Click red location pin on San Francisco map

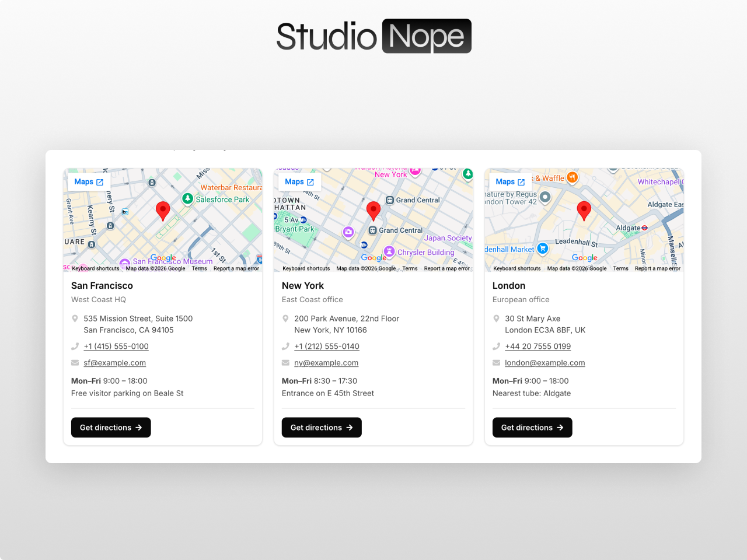[x=163, y=211]
